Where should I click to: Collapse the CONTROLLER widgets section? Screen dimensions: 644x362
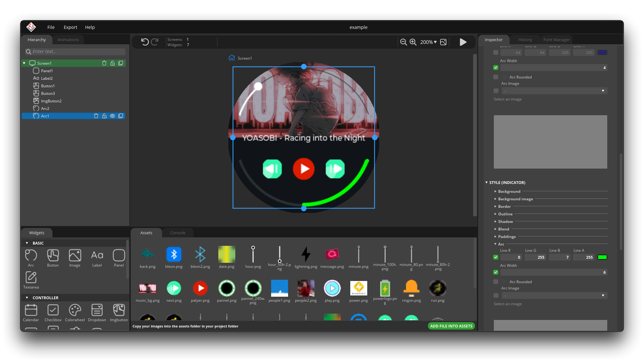(27, 298)
